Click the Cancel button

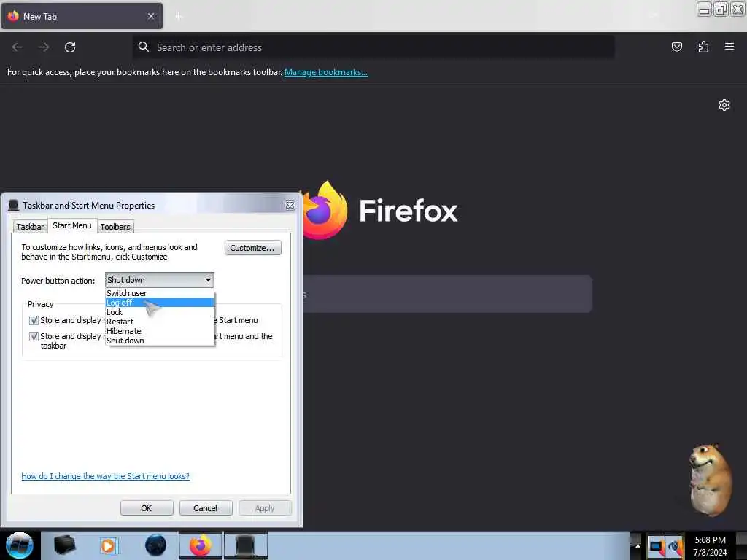[205, 508]
